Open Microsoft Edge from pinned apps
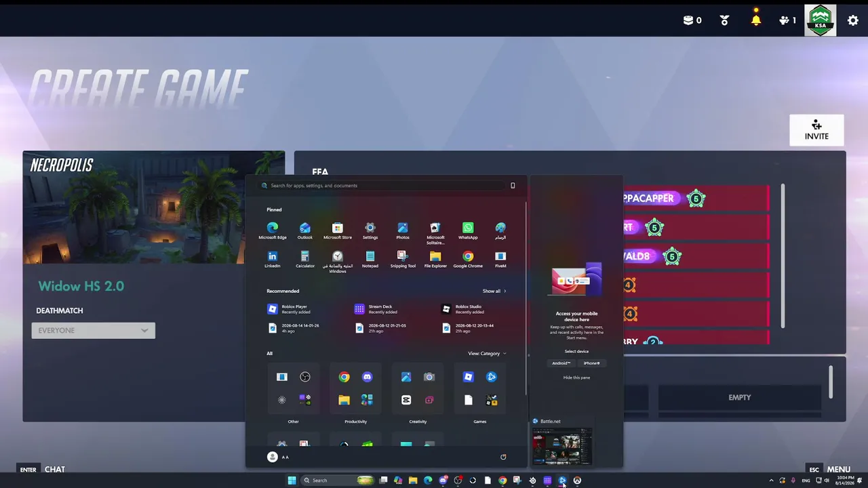This screenshot has height=488, width=868. point(272,230)
